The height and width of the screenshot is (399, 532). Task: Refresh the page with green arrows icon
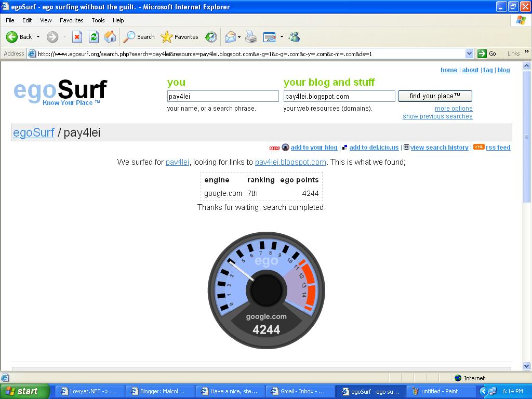(x=94, y=37)
